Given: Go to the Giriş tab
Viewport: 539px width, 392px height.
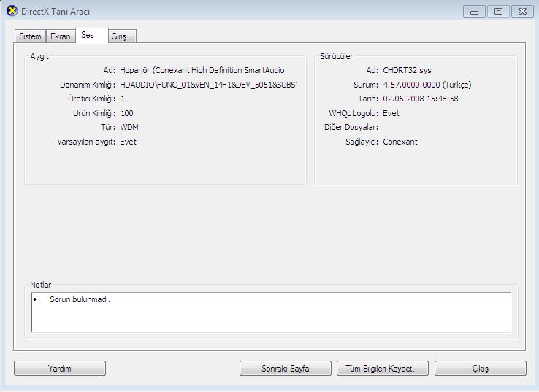Looking at the screenshot, I should pyautogui.click(x=123, y=36).
